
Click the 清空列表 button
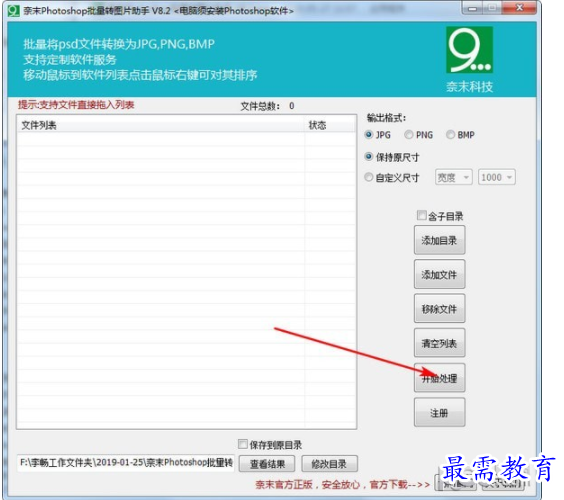440,343
